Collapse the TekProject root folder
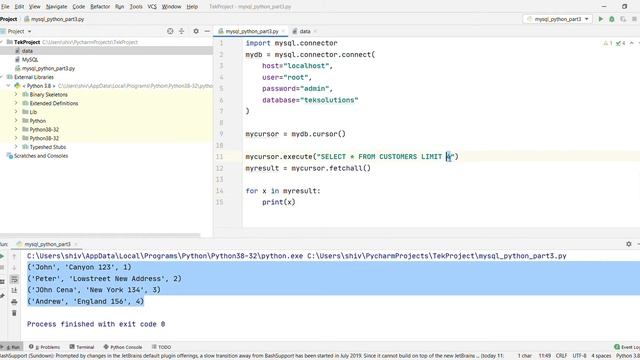Screen dimensions: 640x360 pos(2,42)
